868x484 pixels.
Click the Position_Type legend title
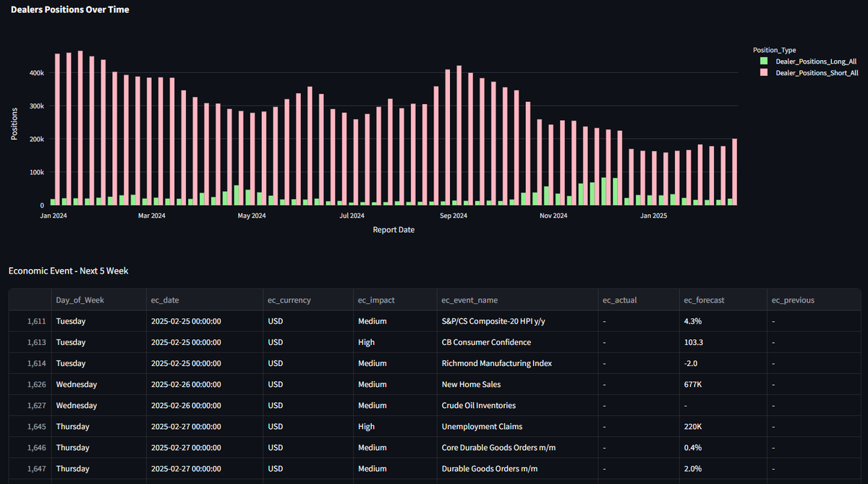(774, 50)
